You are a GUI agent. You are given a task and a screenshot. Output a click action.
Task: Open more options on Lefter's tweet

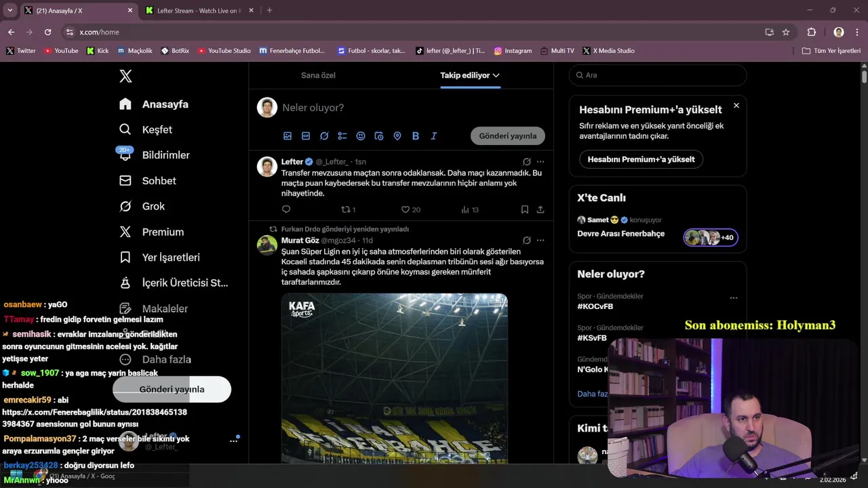click(x=540, y=162)
